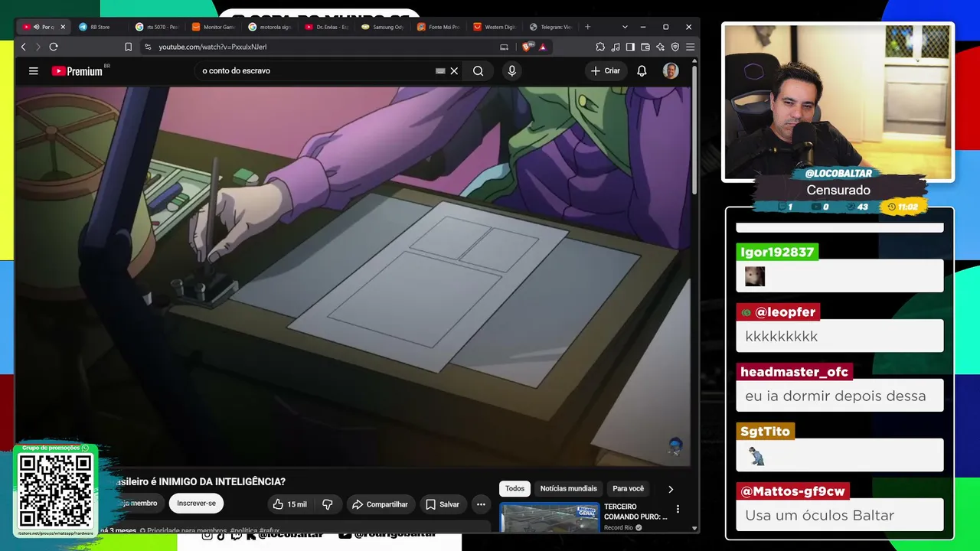The image size is (980, 551).
Task: Switch to the Monitor Gamer tab
Action: point(213,27)
